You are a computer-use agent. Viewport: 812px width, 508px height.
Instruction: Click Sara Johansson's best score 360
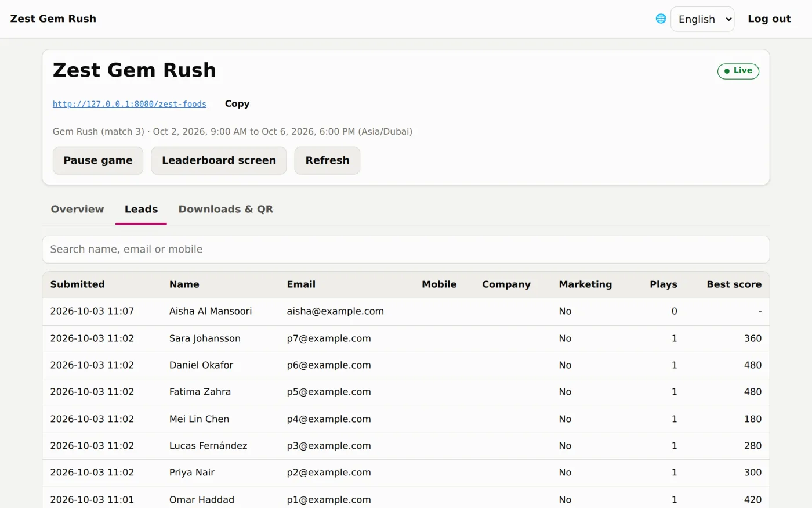(x=753, y=338)
